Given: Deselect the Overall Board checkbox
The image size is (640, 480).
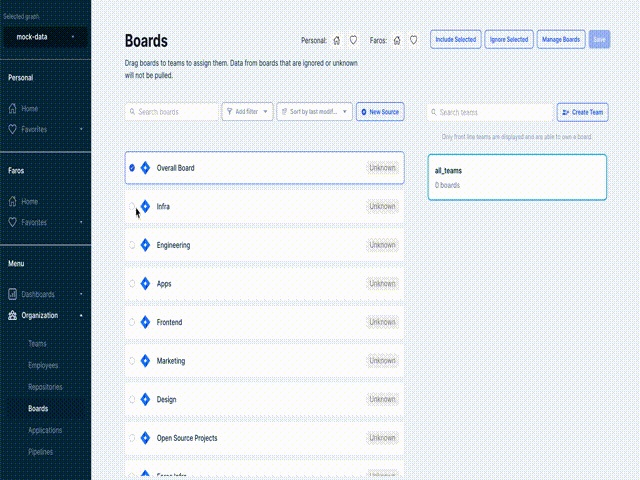Looking at the screenshot, I should pos(132,168).
